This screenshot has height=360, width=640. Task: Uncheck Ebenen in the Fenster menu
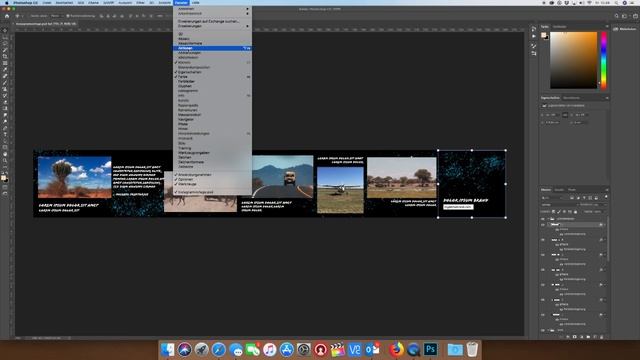pos(212,62)
